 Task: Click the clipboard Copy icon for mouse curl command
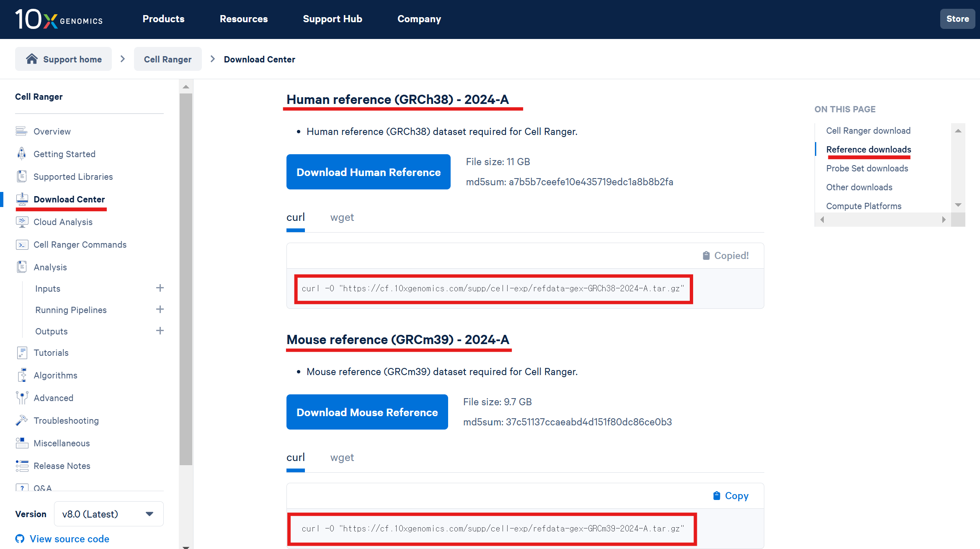click(x=717, y=496)
